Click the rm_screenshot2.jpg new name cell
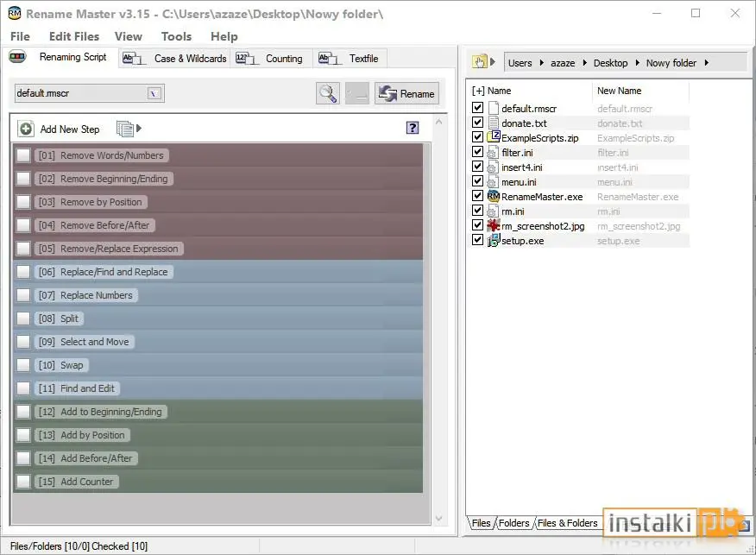This screenshot has width=756, height=555. click(x=640, y=226)
